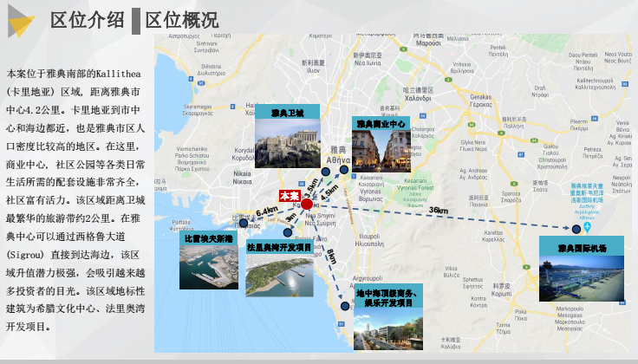Select the 雅典国际机场 caption header
638x364 pixels.
582,247
